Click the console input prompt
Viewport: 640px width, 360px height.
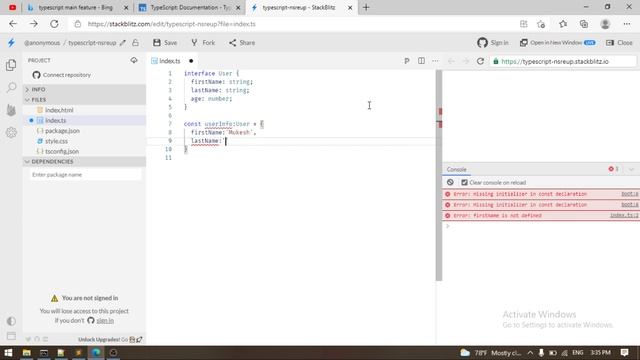541,226
